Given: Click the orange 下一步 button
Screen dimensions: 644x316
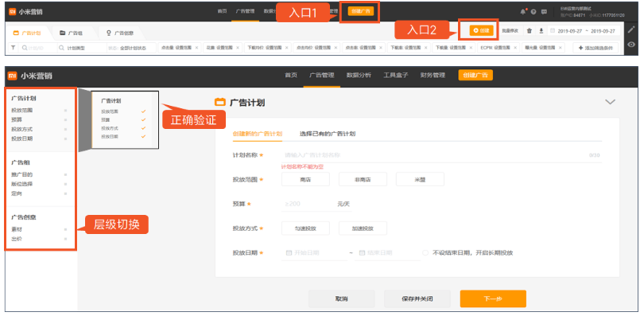Looking at the screenshot, I should point(493,298).
